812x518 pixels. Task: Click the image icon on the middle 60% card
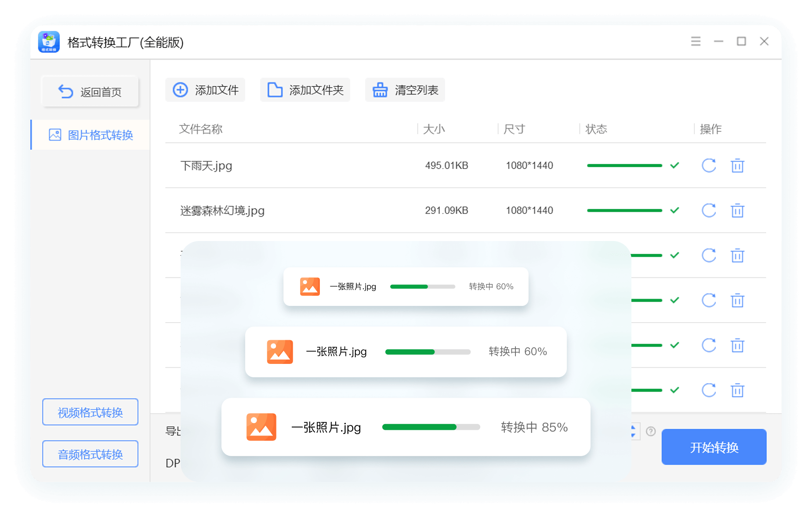(x=280, y=352)
